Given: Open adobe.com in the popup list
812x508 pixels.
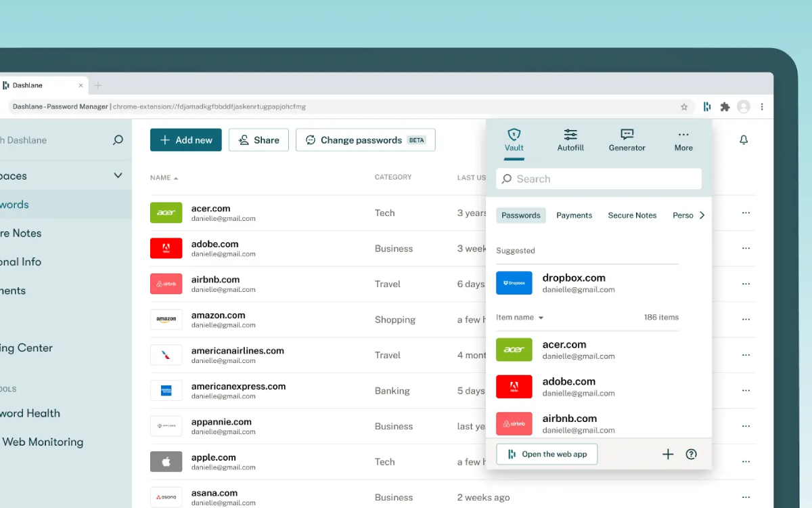Looking at the screenshot, I should [x=587, y=387].
